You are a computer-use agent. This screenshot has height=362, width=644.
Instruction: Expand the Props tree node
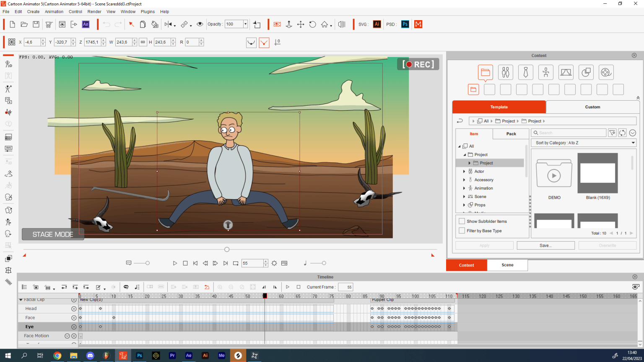coord(464,205)
